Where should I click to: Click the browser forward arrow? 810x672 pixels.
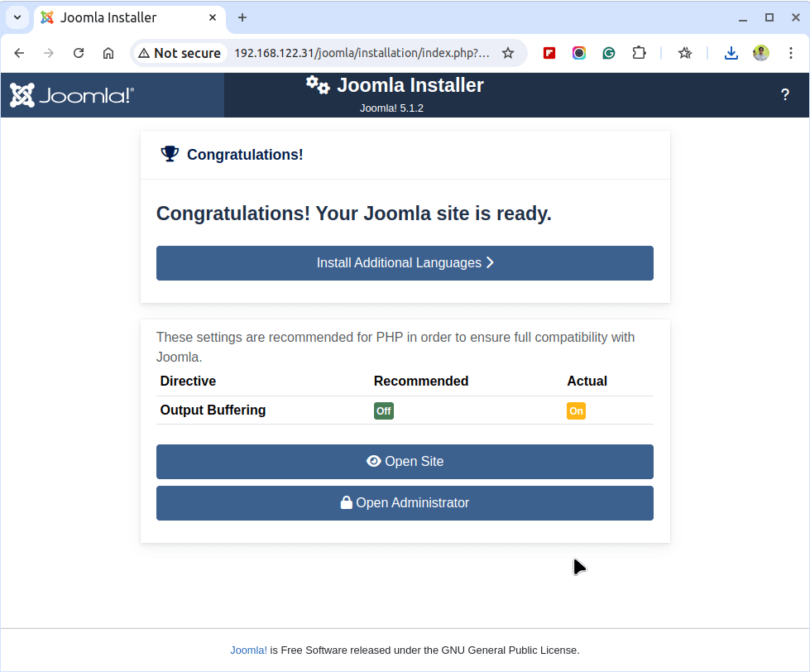pyautogui.click(x=49, y=53)
